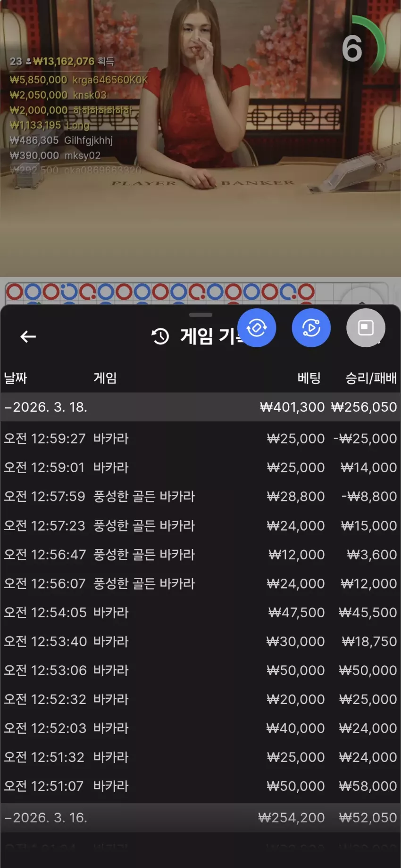Tap the bead road results strip

160,292
